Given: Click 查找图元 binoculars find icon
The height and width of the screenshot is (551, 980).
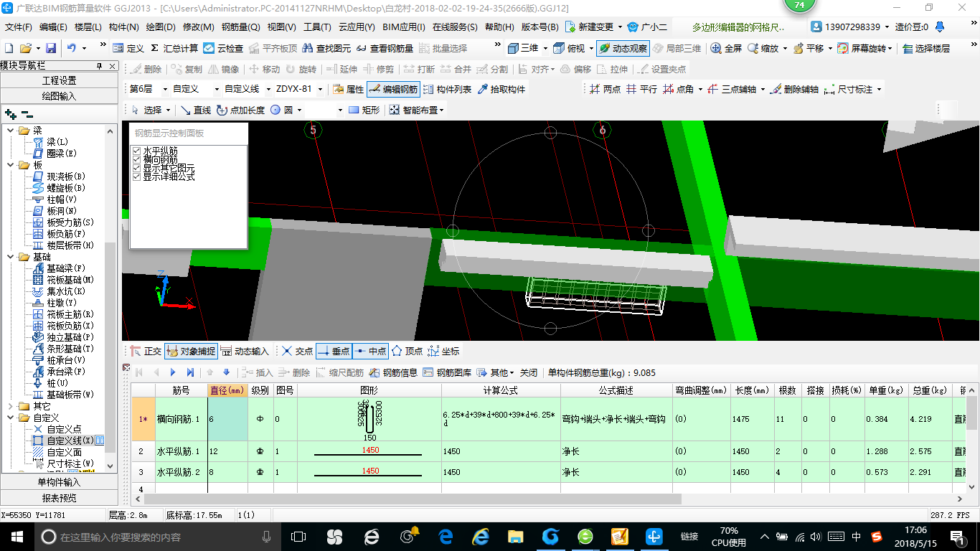Looking at the screenshot, I should [326, 48].
